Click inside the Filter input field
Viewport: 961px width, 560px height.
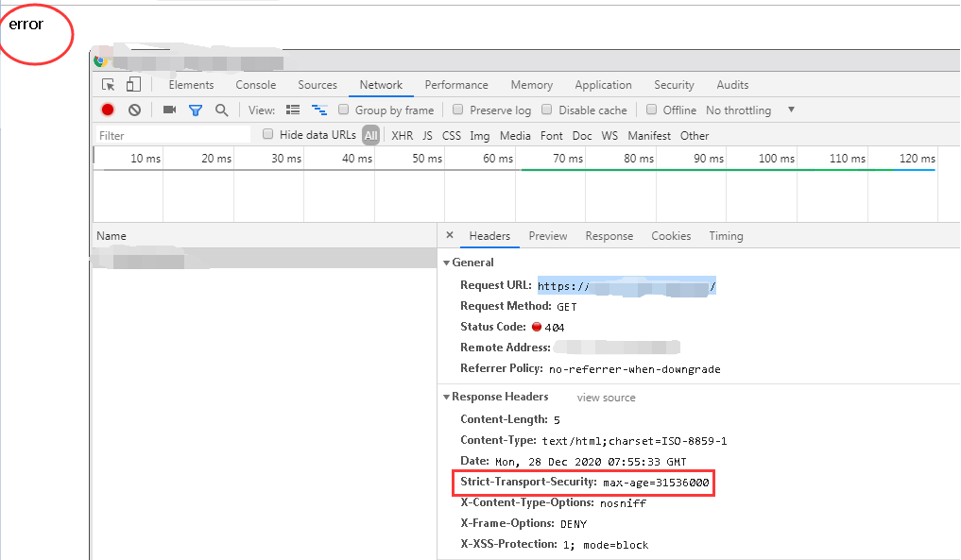click(x=170, y=135)
